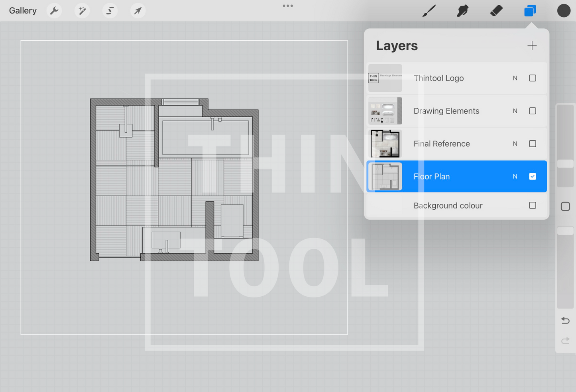Tap the Final Reference layer thumbnail

385,144
